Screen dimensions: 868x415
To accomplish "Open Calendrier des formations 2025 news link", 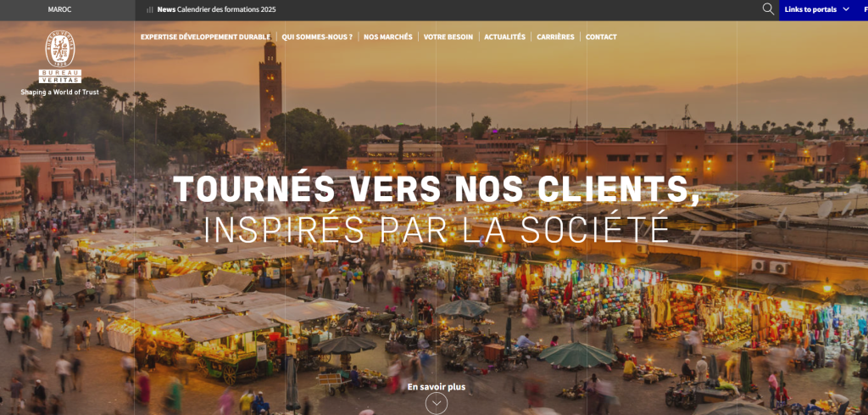I will click(226, 10).
